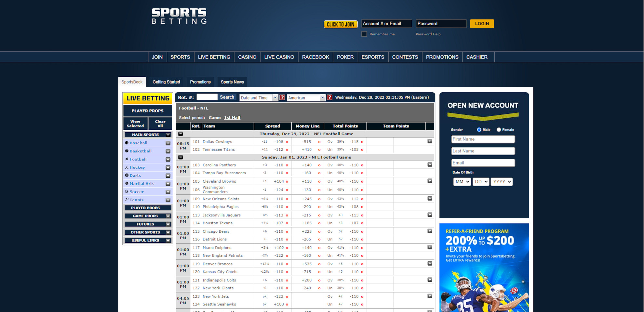644x312 pixels.
Task: Click the red help icon beside American dropdown
Action: pyautogui.click(x=329, y=97)
